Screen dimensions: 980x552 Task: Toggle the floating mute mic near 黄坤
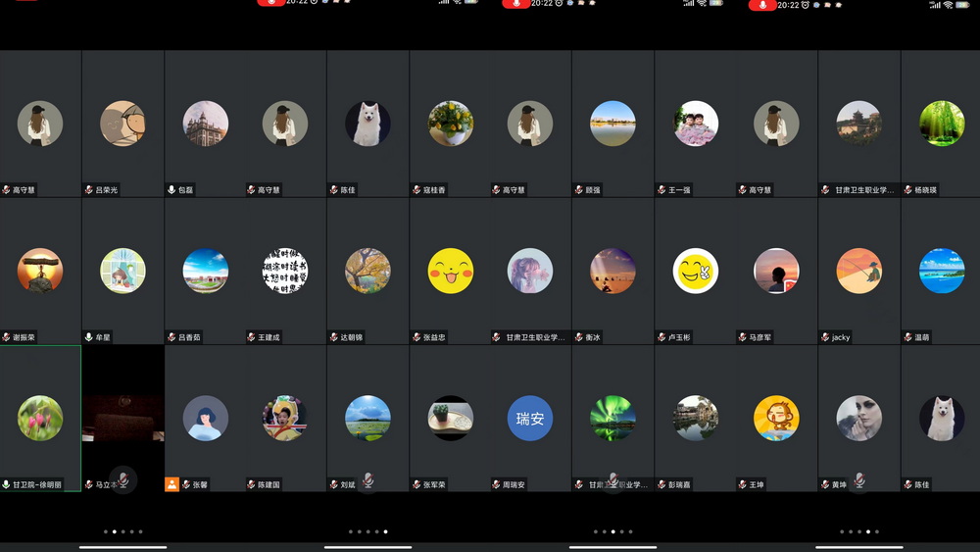click(858, 479)
